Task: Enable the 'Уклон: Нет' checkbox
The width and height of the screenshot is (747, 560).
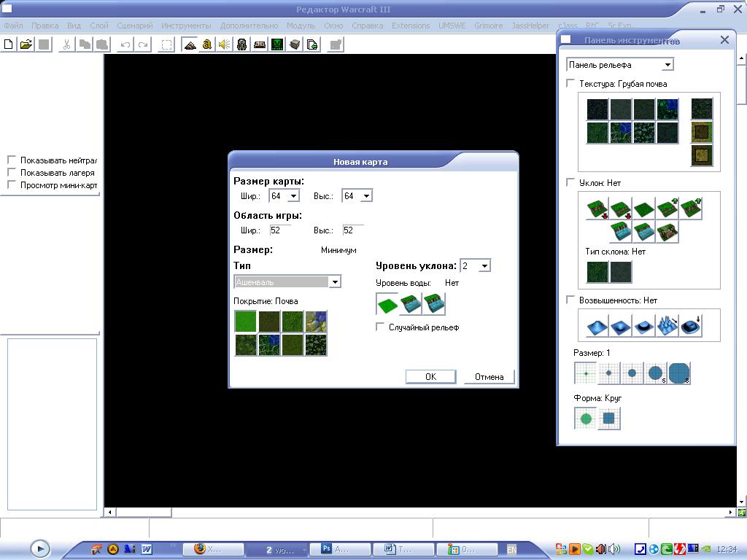Action: (570, 182)
